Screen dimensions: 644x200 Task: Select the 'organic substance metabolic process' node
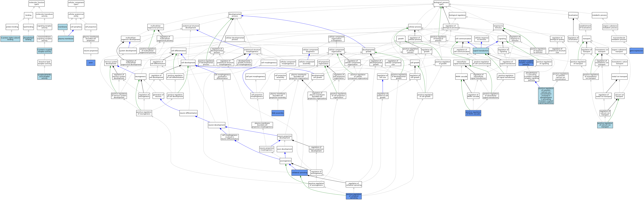tap(610, 27)
